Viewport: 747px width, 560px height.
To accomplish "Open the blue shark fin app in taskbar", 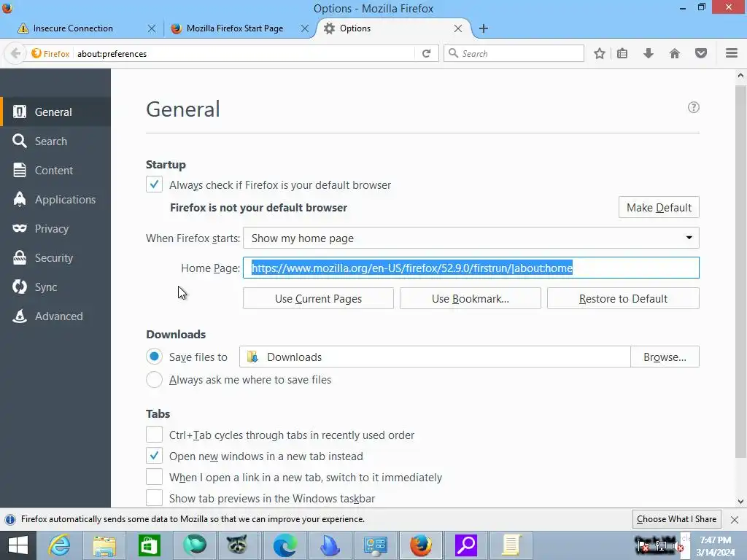I will pos(330,545).
